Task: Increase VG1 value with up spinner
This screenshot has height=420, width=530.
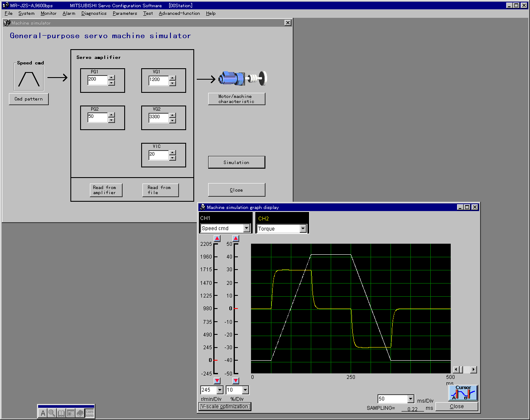Action: [x=173, y=78]
